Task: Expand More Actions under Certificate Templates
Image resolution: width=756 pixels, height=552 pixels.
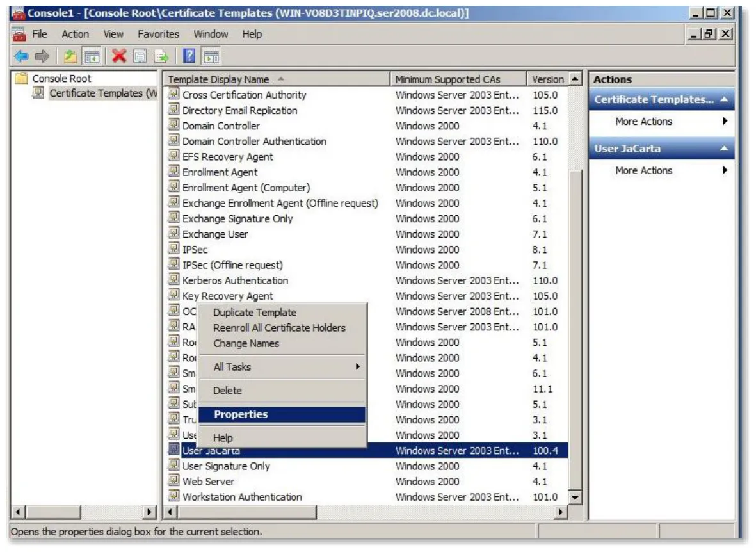Action: (x=661, y=122)
